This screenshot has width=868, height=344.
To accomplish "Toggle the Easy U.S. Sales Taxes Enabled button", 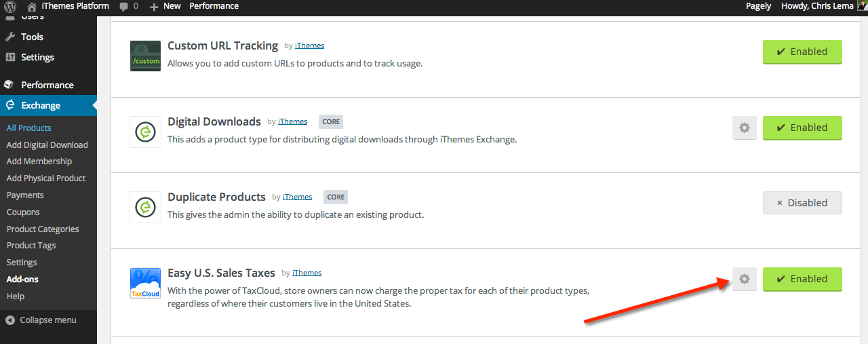I will click(x=802, y=279).
